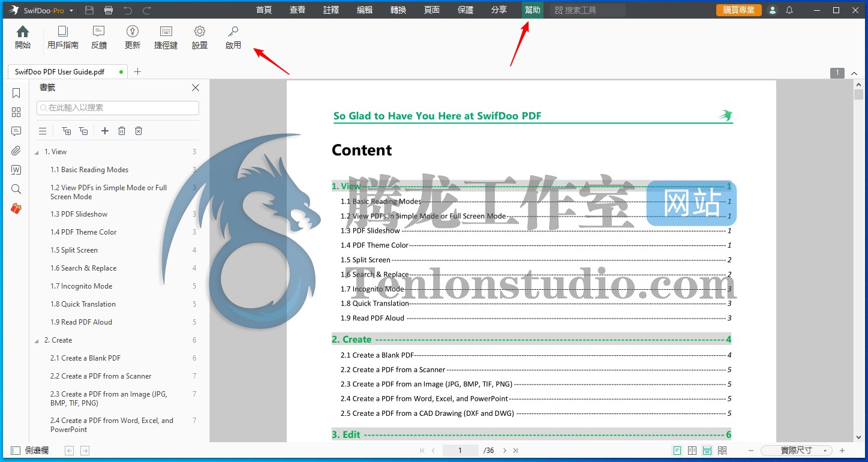This screenshot has width=868, height=462.
Task: Click the 搜索工具 search tools field
Action: 588,10
